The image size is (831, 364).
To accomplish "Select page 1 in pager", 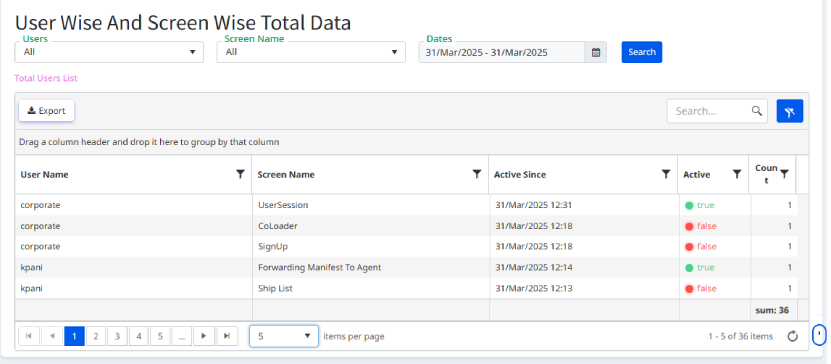I will click(x=74, y=336).
